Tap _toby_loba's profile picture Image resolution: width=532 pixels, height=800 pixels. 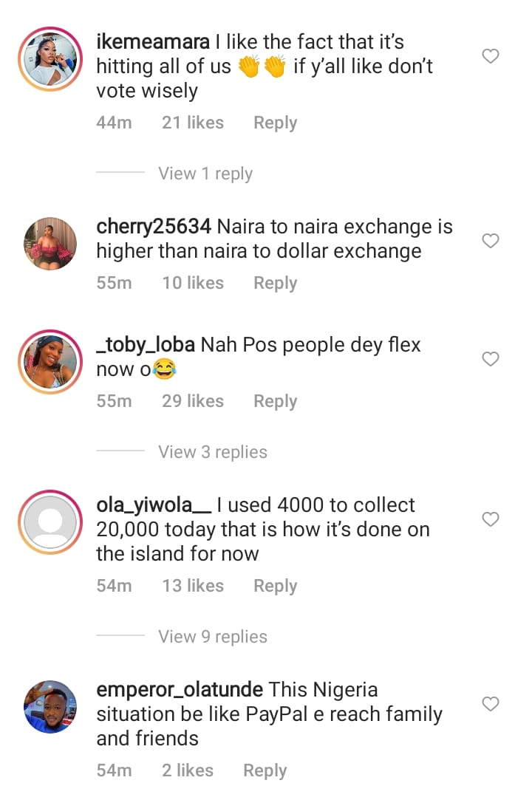tap(50, 362)
